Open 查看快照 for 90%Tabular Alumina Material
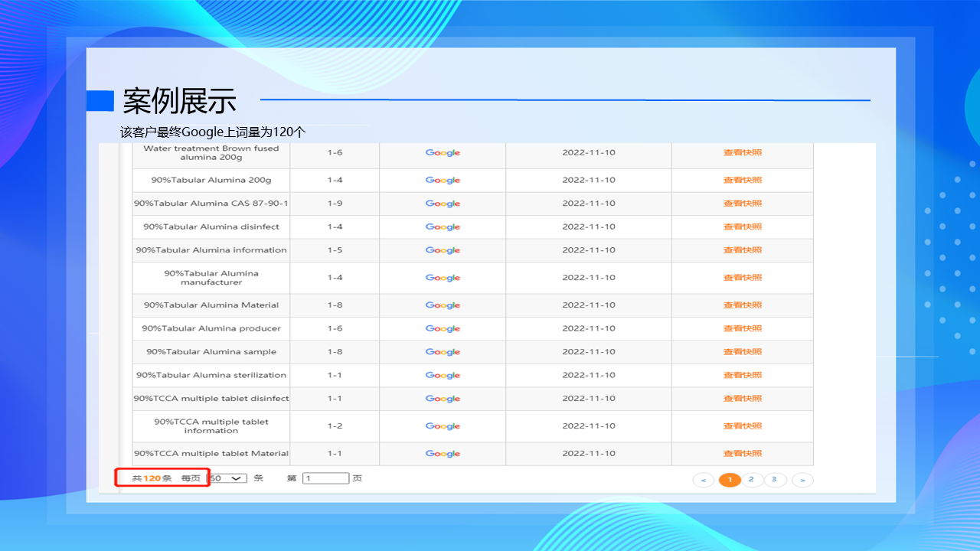 pyautogui.click(x=743, y=305)
